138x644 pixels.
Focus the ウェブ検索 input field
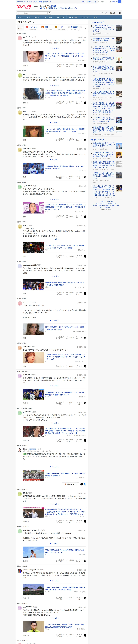tap(103, 2)
